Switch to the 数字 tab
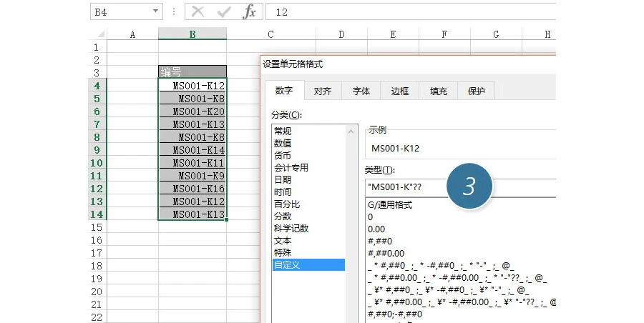644x323 pixels. (x=284, y=91)
